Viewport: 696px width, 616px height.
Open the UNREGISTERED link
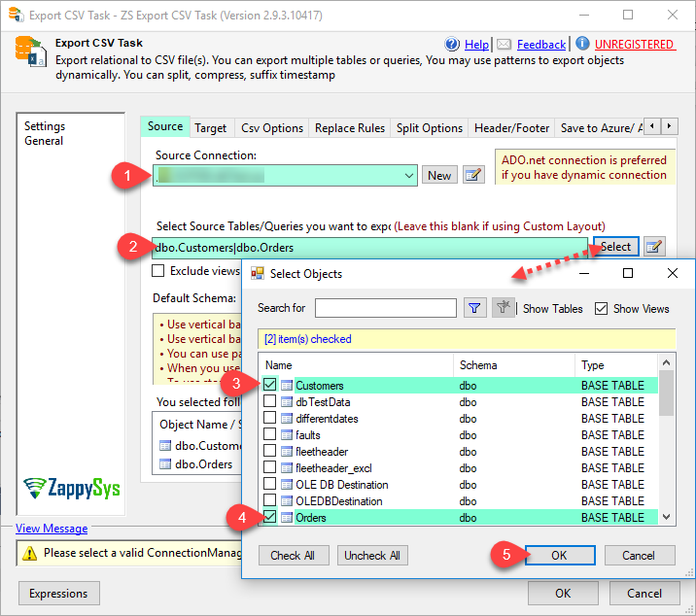(x=635, y=45)
